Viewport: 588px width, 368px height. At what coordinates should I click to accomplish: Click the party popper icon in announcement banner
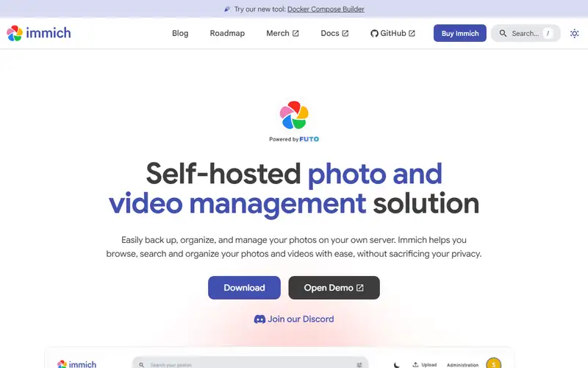coord(227,9)
